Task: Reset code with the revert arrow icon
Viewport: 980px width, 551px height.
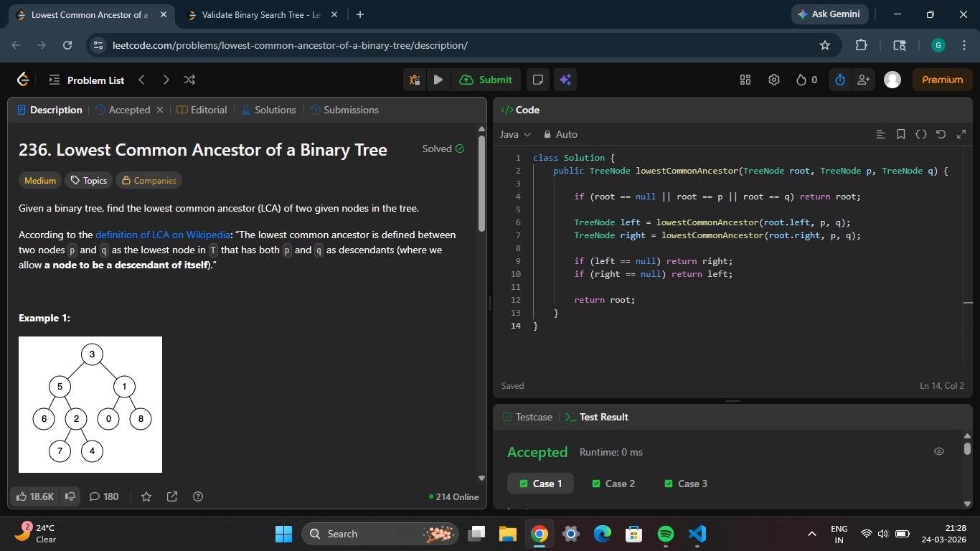Action: coord(941,134)
